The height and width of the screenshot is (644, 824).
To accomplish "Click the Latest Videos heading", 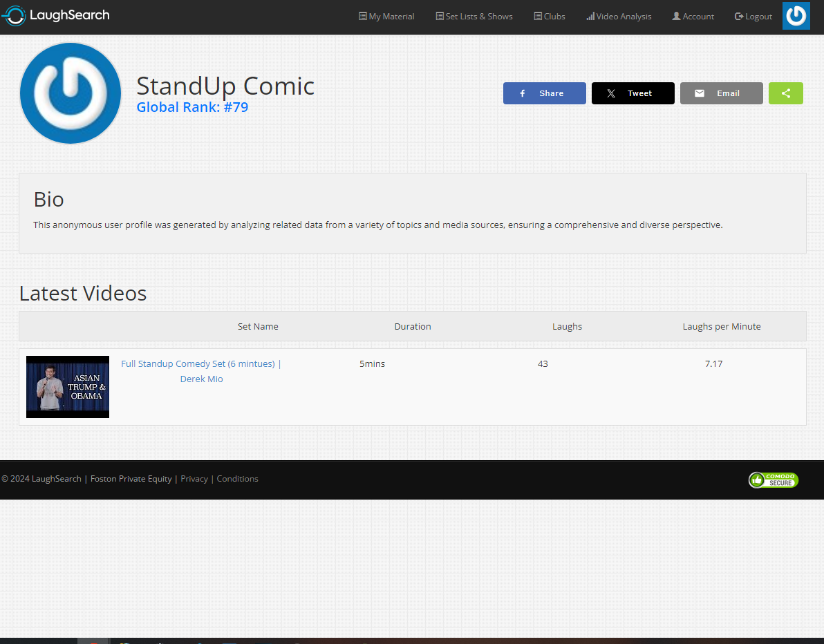I will click(83, 293).
